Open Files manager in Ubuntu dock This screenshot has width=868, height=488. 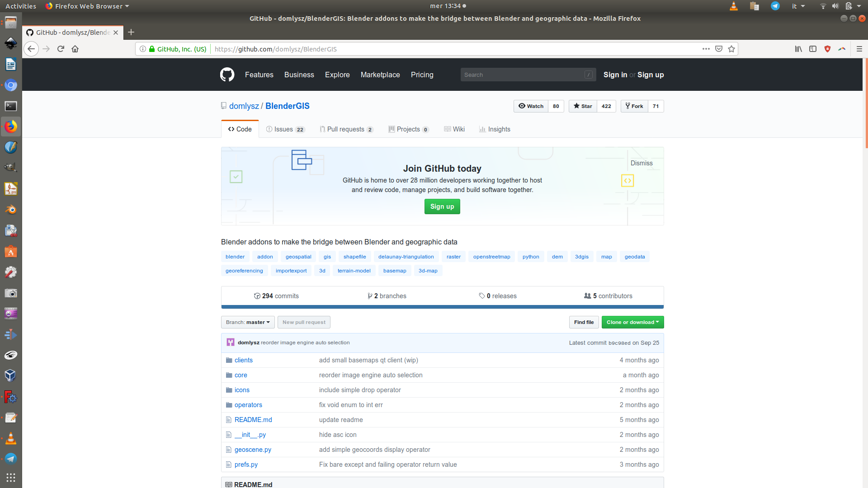[11, 22]
